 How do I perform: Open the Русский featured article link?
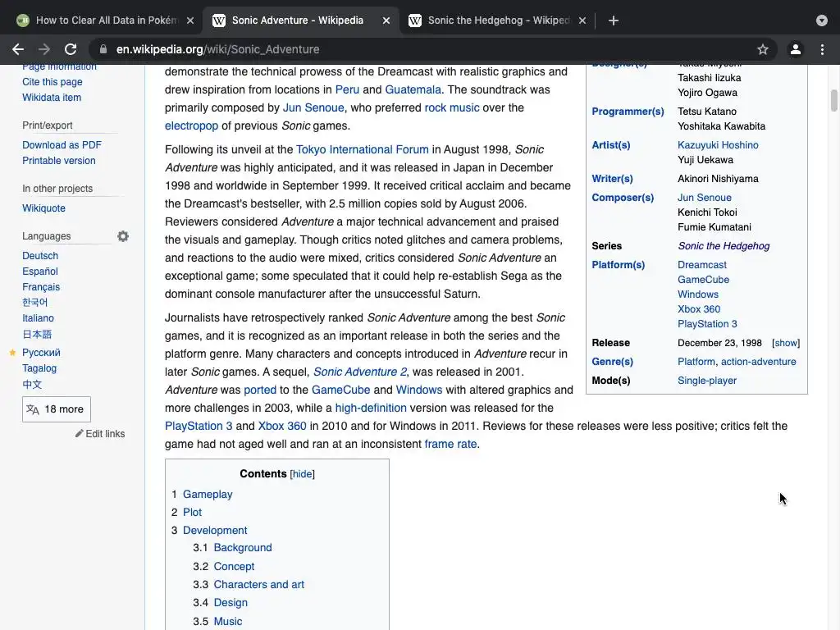tap(41, 353)
